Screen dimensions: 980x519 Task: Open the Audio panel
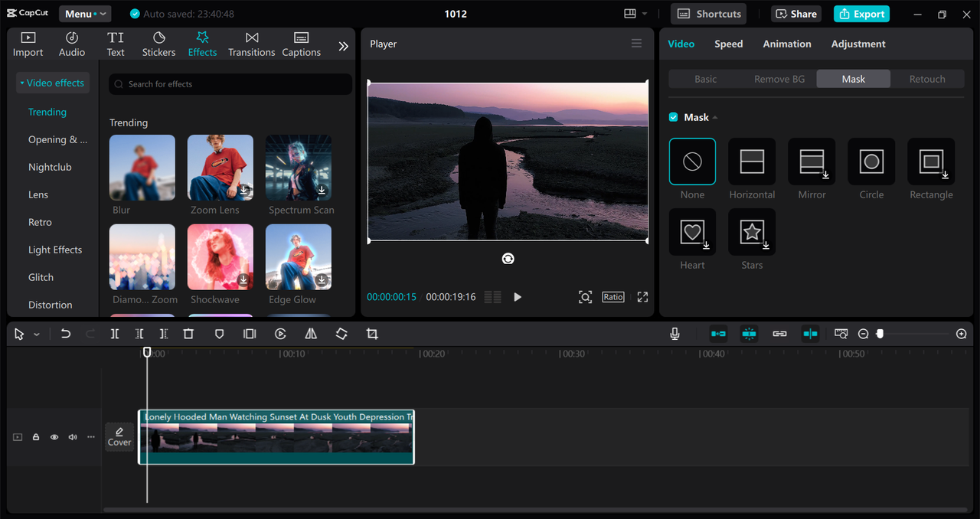click(x=72, y=44)
